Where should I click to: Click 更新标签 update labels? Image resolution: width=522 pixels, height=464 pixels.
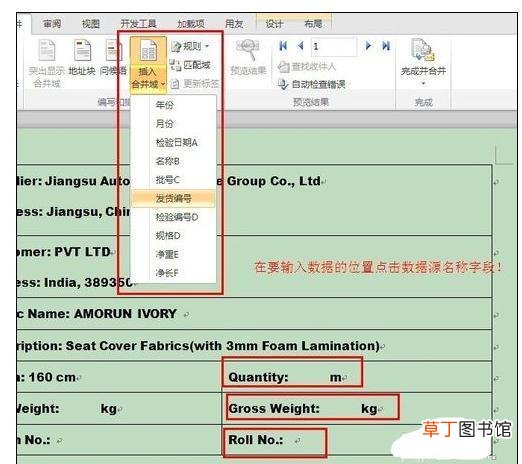pos(194,83)
